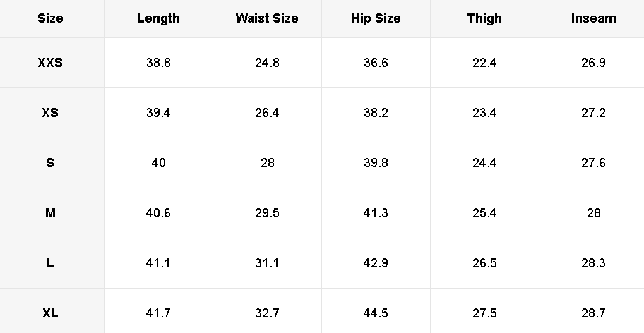Click the Waist Size column header
Screen dimensions: 644x333
[x=267, y=18]
